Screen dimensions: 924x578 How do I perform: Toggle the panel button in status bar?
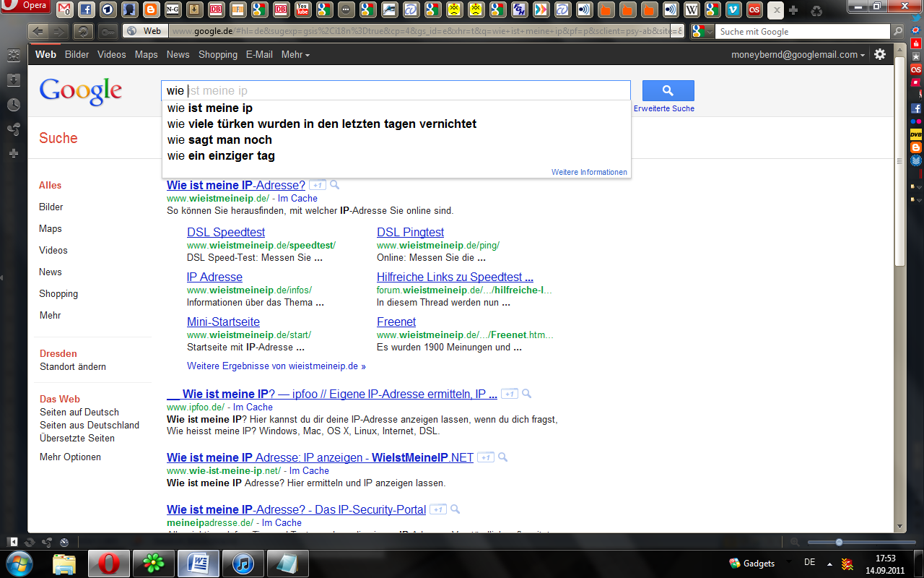tap(13, 542)
